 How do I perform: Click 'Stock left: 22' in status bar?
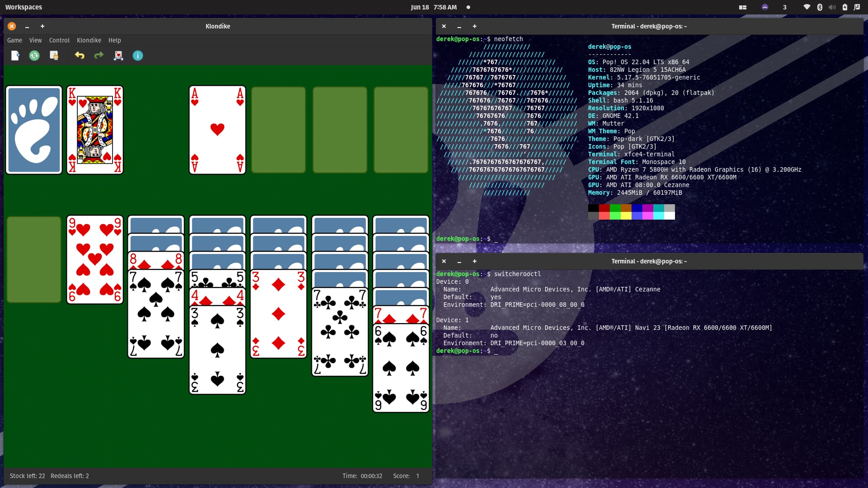click(x=27, y=476)
